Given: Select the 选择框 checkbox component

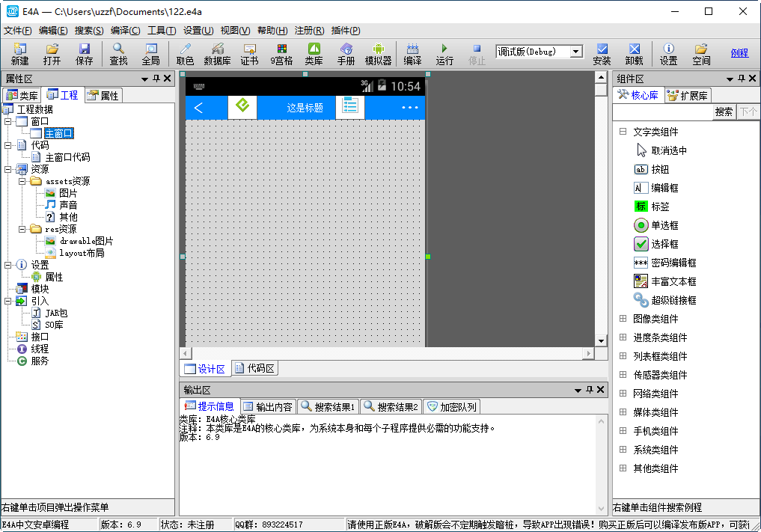Looking at the screenshot, I should [x=656, y=244].
